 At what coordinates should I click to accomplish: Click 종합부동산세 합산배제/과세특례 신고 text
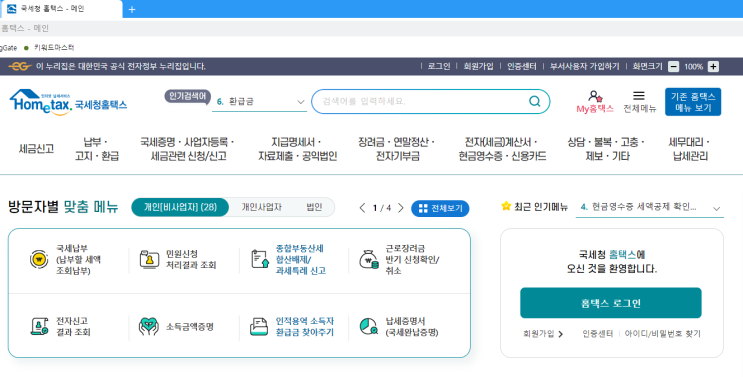(300, 260)
